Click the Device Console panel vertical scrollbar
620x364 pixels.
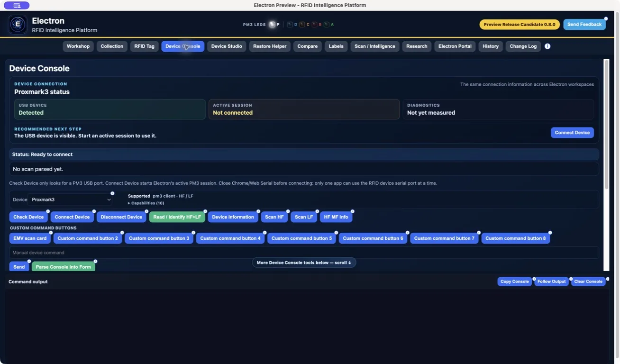[606, 124]
